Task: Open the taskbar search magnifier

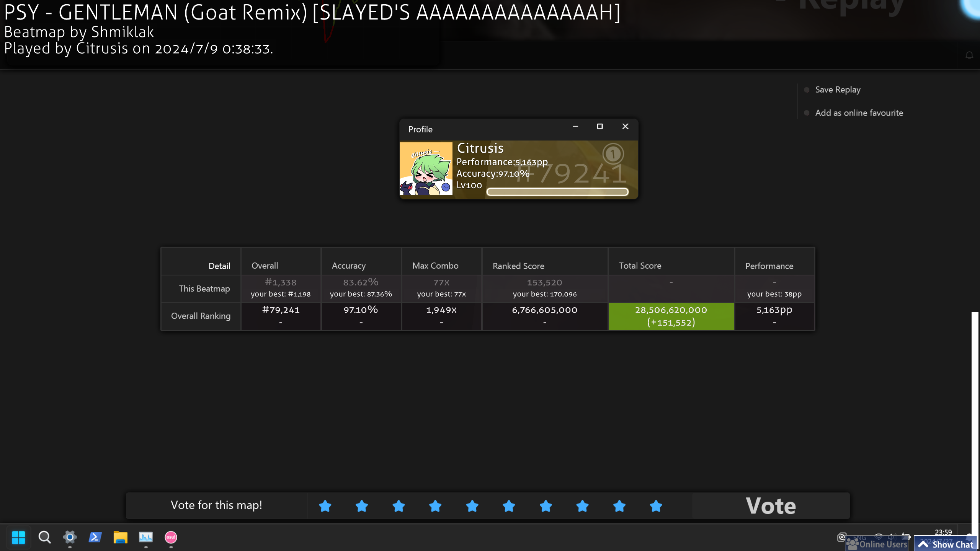Action: [x=44, y=537]
